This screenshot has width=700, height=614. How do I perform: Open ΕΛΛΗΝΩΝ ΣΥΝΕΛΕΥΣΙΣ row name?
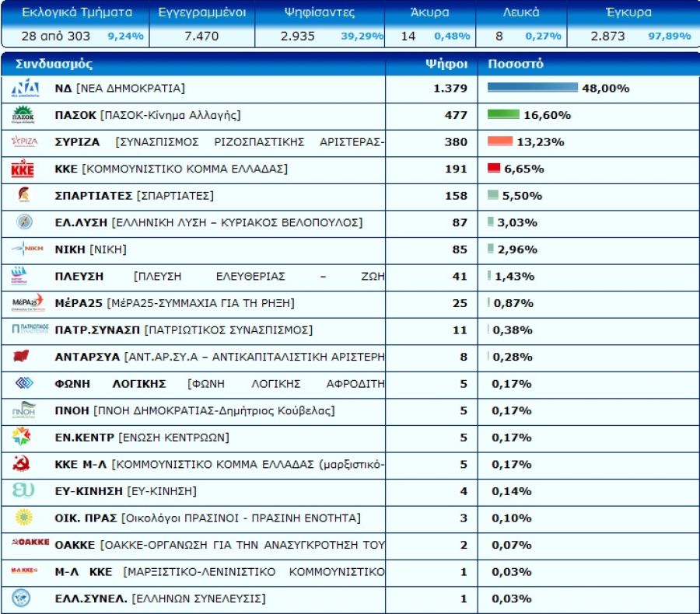(x=160, y=598)
